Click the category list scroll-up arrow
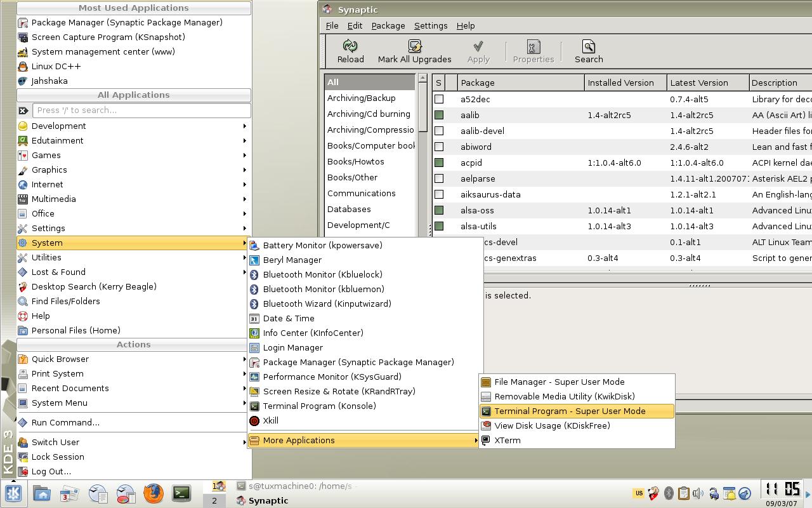This screenshot has width=812, height=508. (x=422, y=78)
